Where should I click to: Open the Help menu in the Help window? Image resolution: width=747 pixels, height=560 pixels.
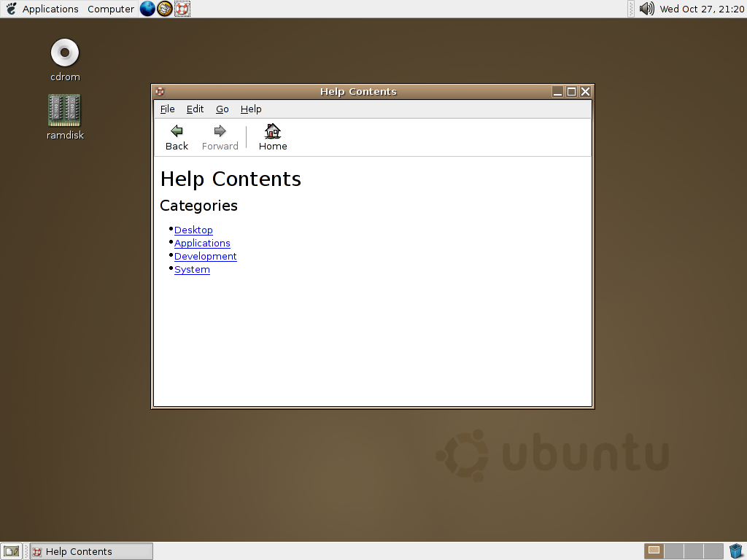coord(251,109)
